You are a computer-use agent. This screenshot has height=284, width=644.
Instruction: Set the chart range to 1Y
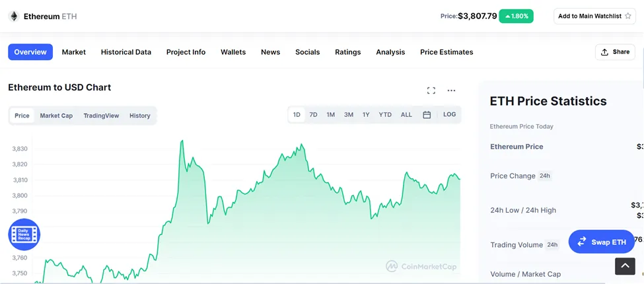click(x=366, y=114)
